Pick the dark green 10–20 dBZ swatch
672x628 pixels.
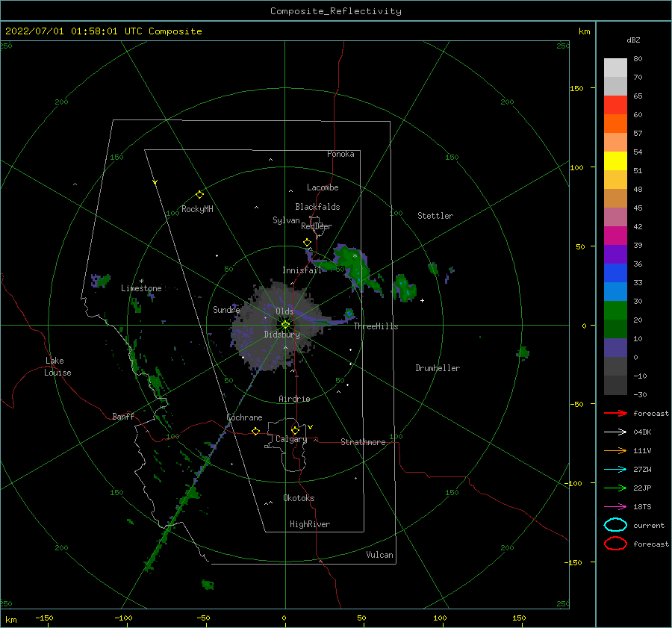(615, 329)
